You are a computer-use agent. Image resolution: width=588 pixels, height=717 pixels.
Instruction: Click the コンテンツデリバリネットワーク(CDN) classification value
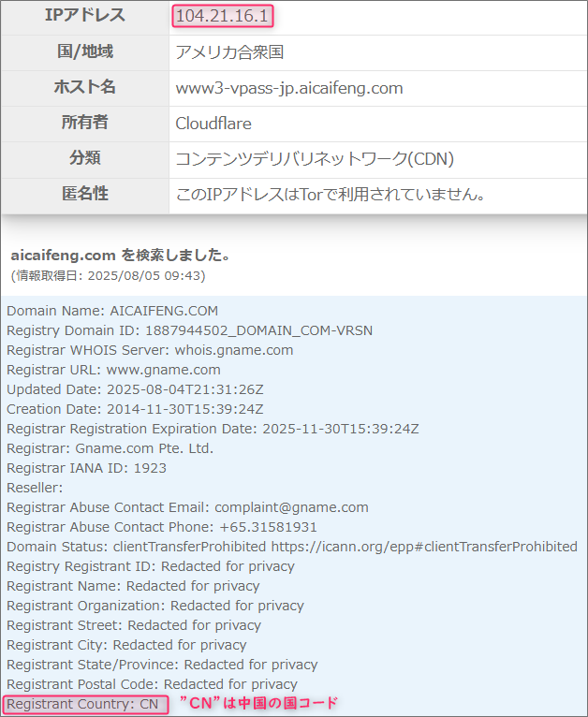(315, 159)
